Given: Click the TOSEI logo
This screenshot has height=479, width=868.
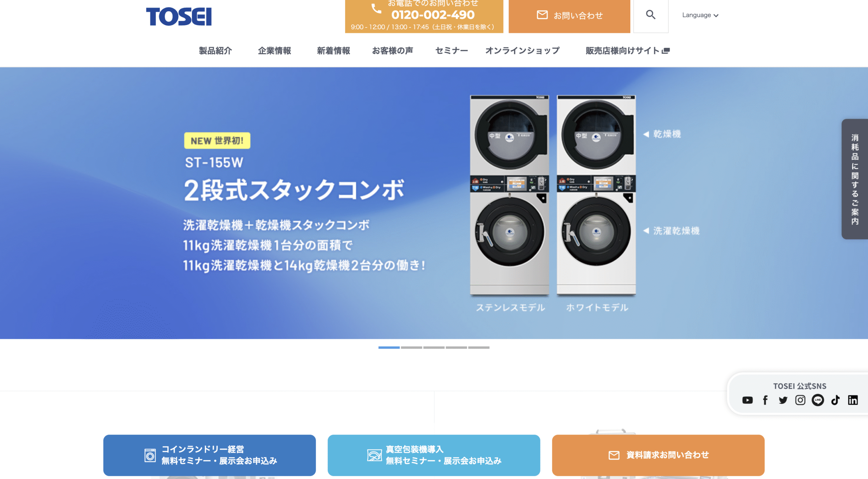Looking at the screenshot, I should (179, 17).
